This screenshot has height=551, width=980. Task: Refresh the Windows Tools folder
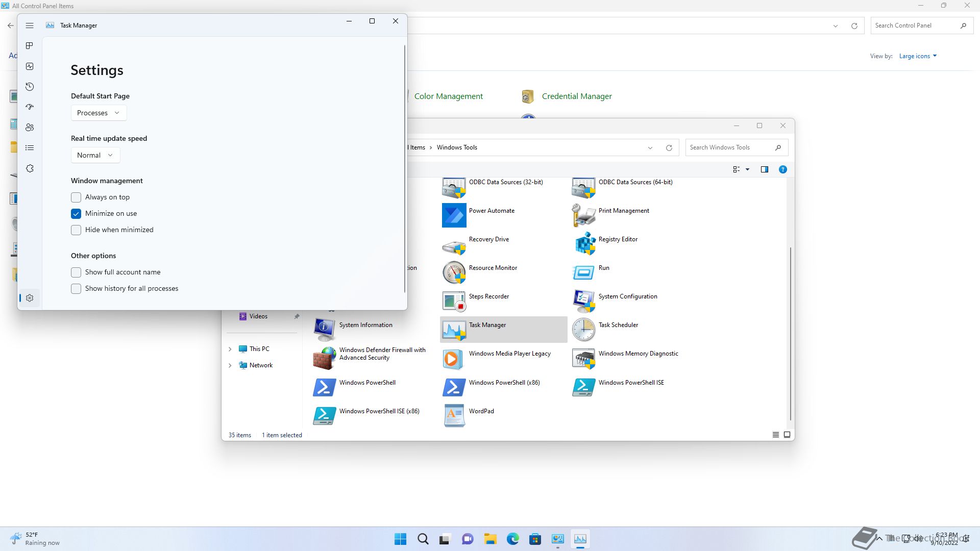pos(669,148)
